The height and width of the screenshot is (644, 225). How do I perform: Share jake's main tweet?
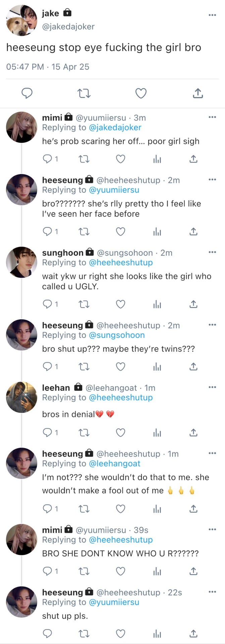coord(198,93)
